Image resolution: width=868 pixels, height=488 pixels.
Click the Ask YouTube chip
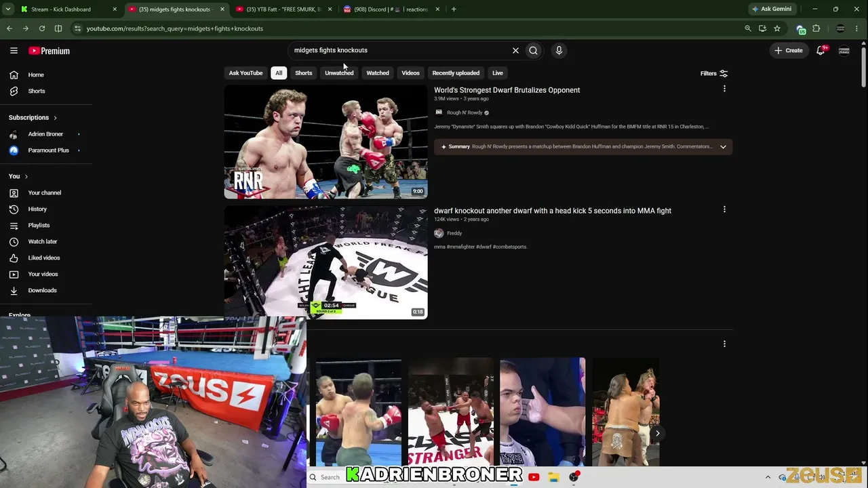(245, 73)
